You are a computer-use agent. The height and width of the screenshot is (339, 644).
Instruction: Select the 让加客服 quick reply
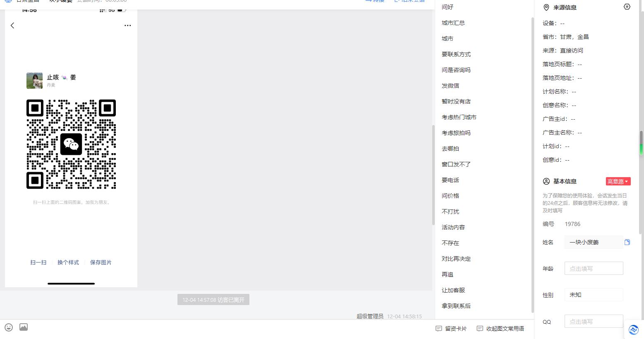coord(453,290)
